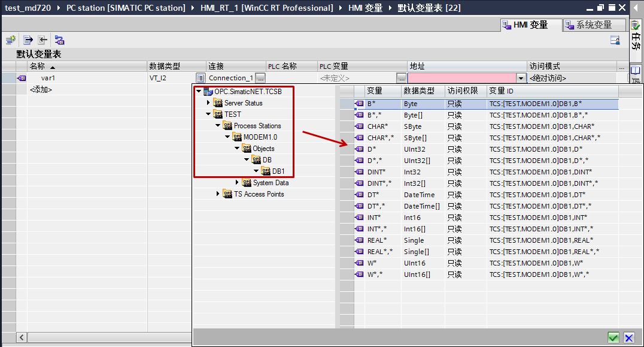Click the table settings icon at toolbar right
This screenshot has height=347, width=644.
click(x=615, y=40)
